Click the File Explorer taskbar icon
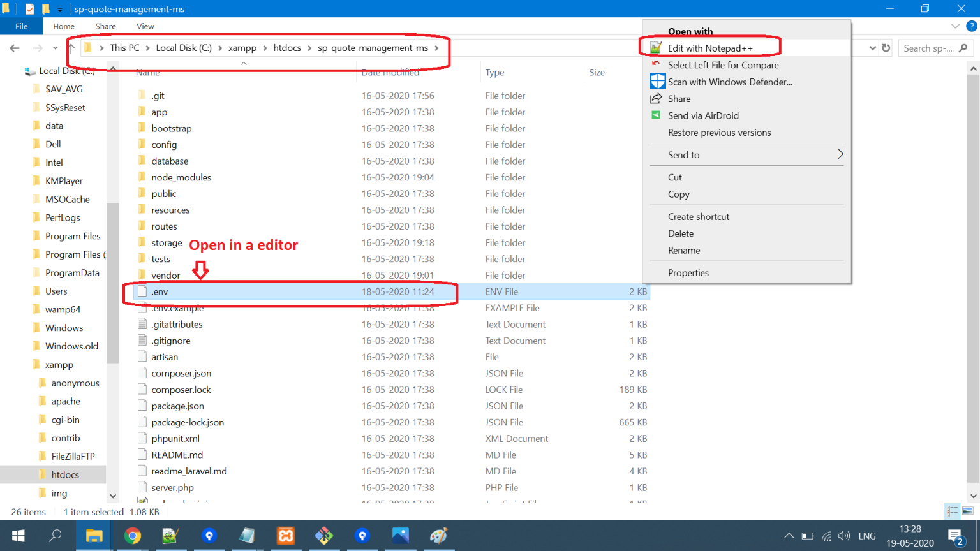 (94, 536)
